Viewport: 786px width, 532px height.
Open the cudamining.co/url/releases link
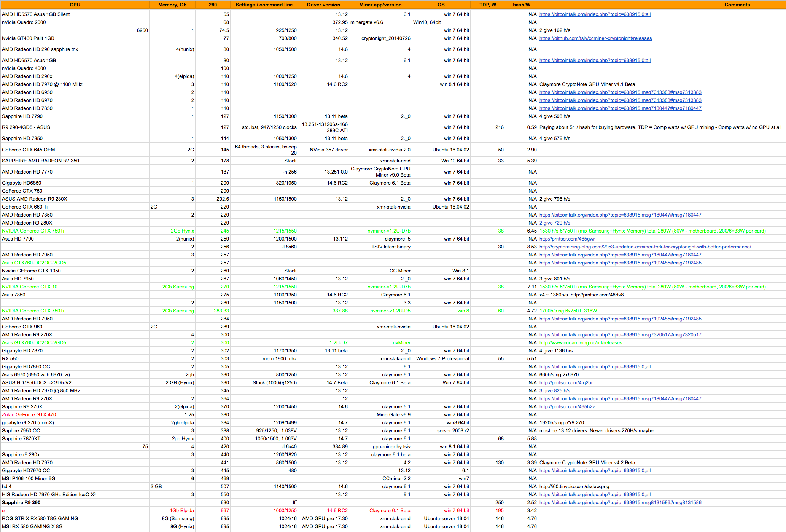[x=581, y=343]
